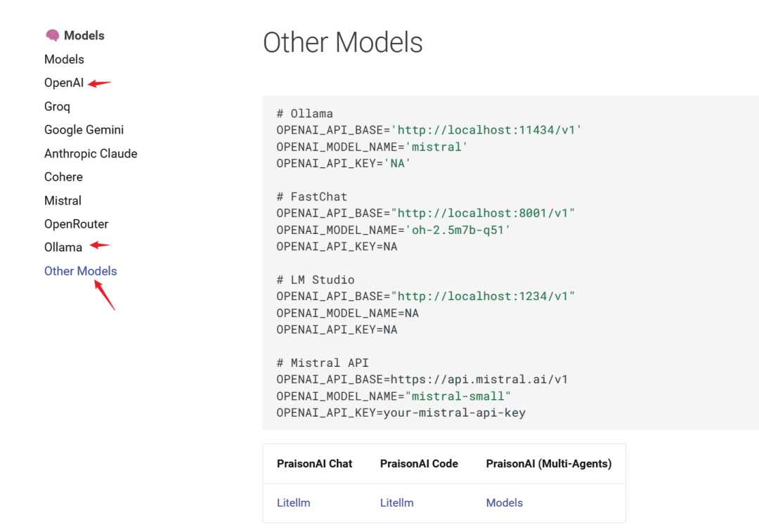Screen dimensions: 759x532
Task: Open the Cohere sidebar entry
Action: pyautogui.click(x=63, y=177)
